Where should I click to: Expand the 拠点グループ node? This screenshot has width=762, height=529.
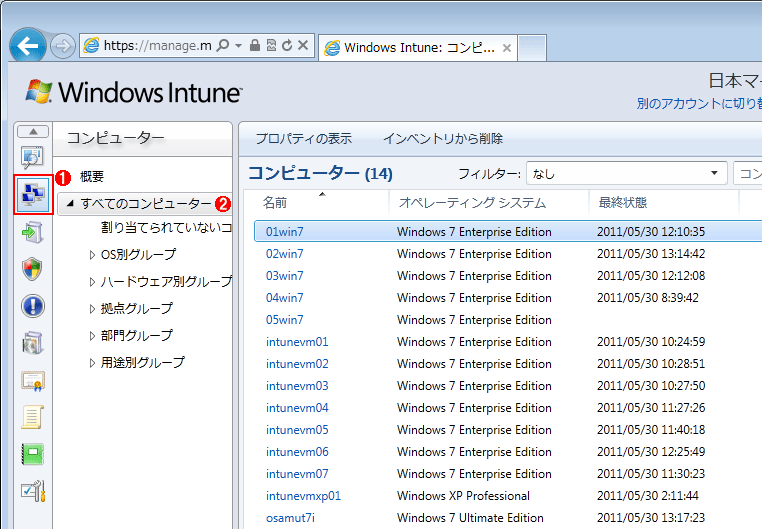pos(92,308)
